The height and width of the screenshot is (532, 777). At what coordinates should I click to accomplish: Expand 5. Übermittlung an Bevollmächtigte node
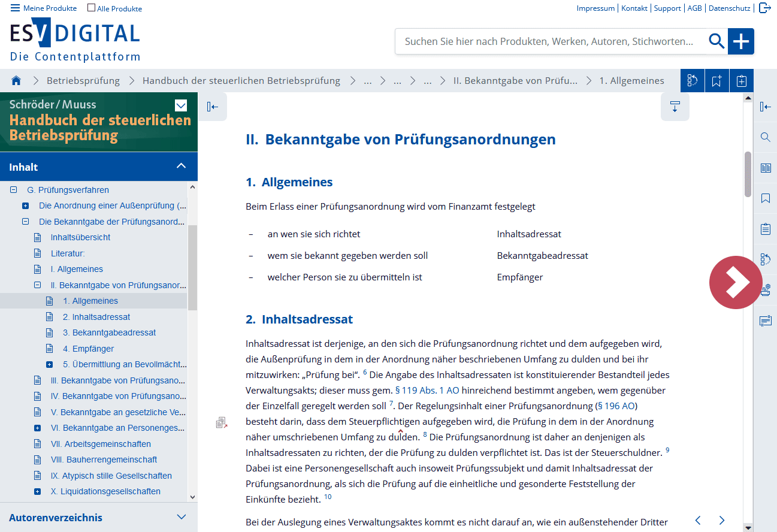click(x=49, y=364)
